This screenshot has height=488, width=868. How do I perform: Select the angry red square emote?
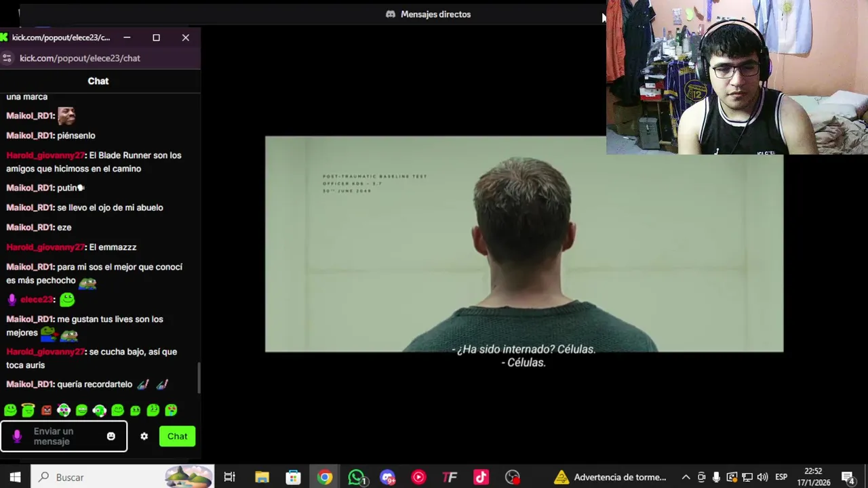coord(46,410)
